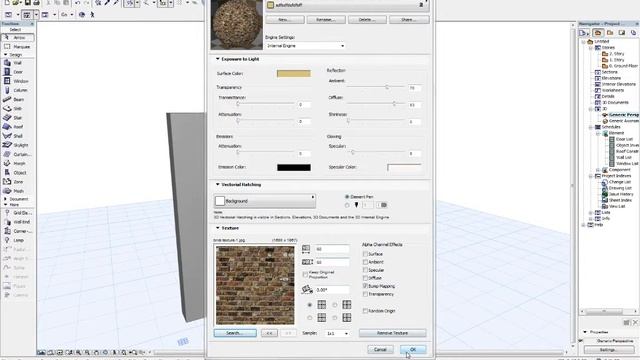Collapse the Vectorial Hatching section
The width and height of the screenshot is (640, 360).
tap(218, 184)
